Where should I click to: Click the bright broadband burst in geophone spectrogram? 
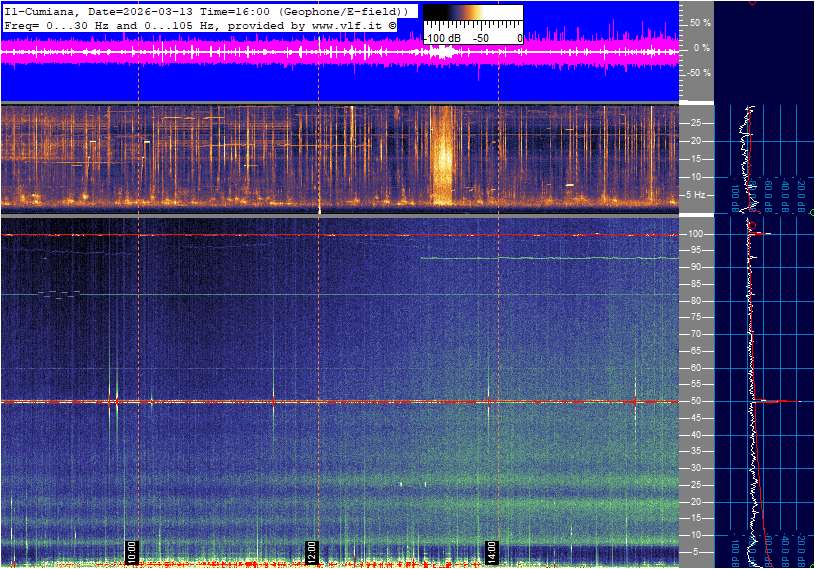click(x=441, y=155)
